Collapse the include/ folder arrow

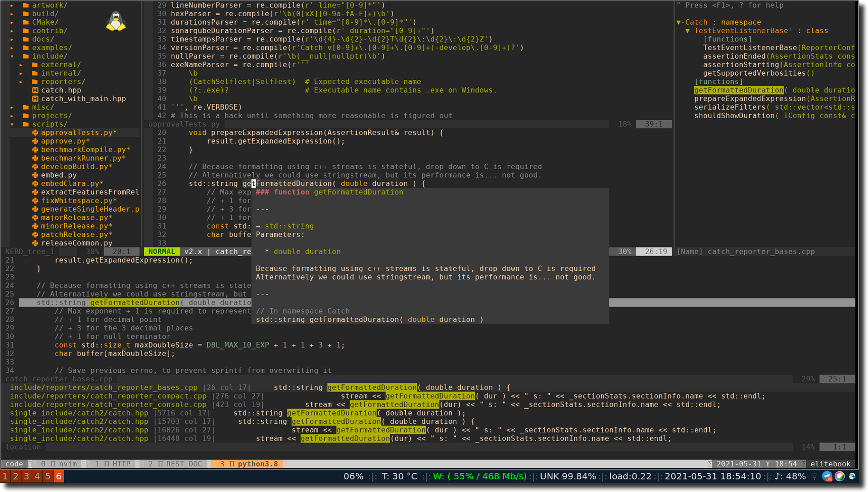(x=12, y=56)
